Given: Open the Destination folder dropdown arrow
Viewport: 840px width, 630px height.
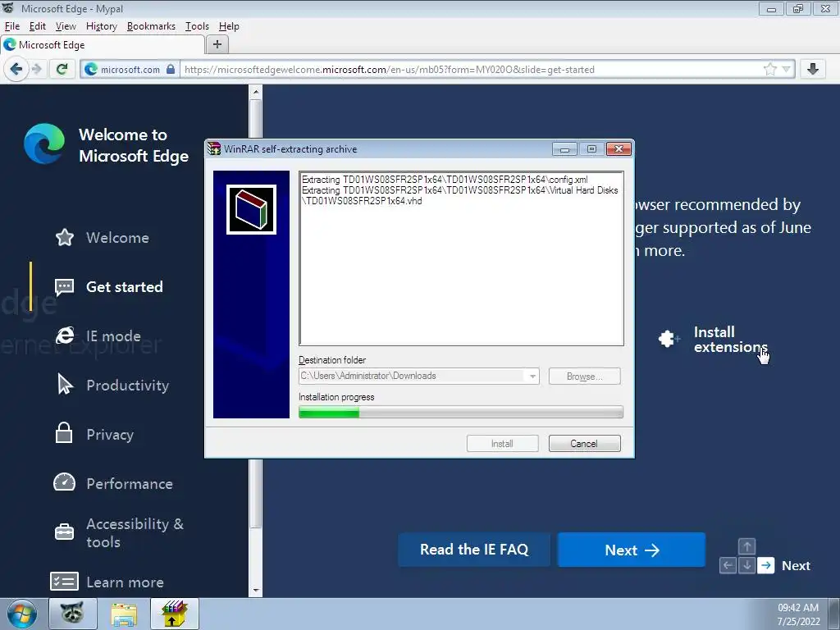Looking at the screenshot, I should pos(532,376).
